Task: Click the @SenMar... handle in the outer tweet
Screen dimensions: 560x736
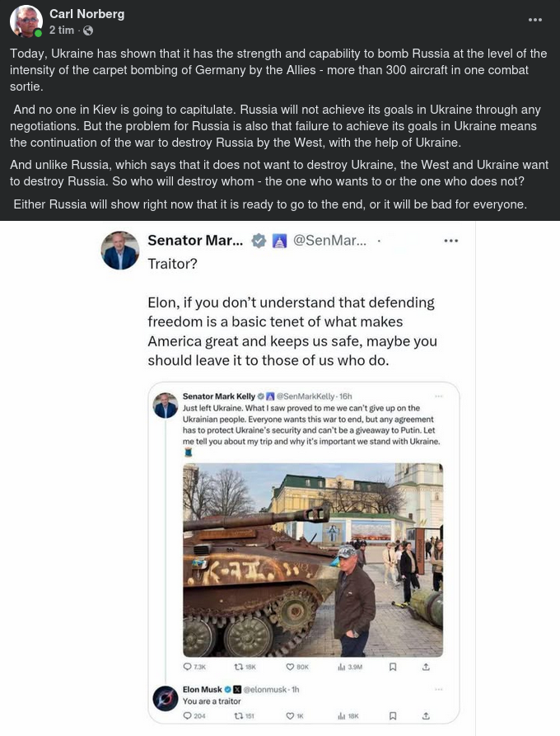Action: (x=329, y=241)
